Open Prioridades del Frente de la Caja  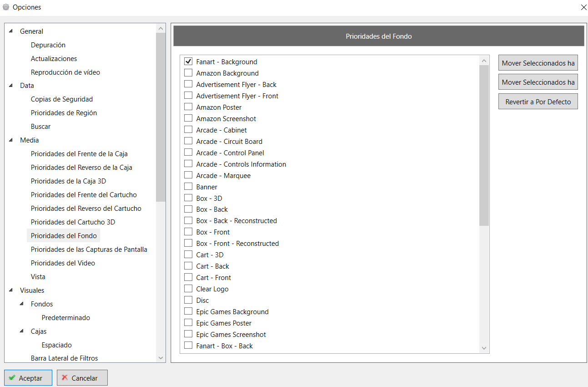point(79,154)
